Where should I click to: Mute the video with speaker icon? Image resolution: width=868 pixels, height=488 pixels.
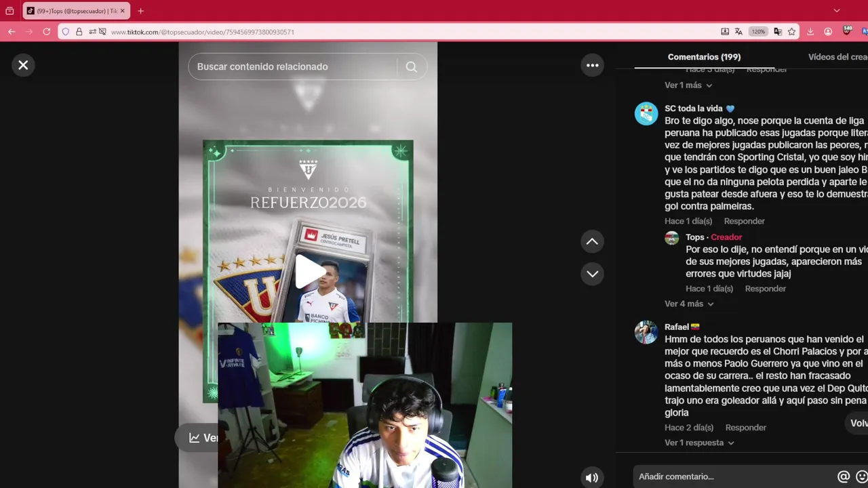click(x=592, y=477)
